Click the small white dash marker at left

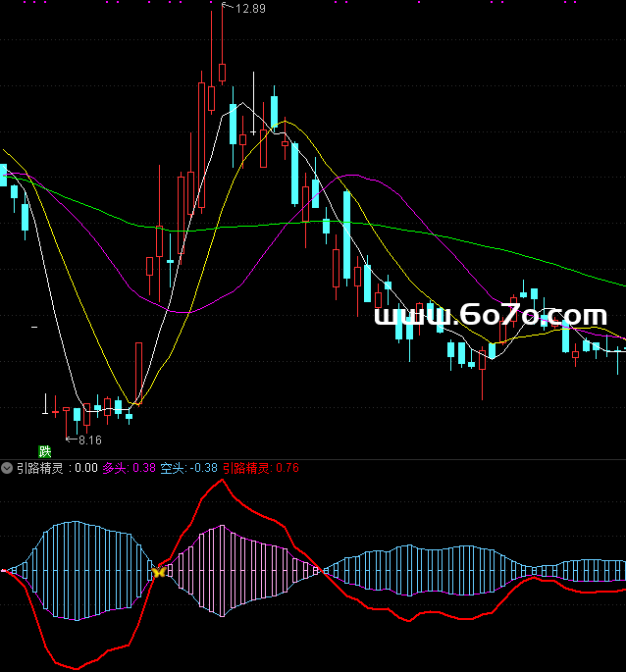35,325
